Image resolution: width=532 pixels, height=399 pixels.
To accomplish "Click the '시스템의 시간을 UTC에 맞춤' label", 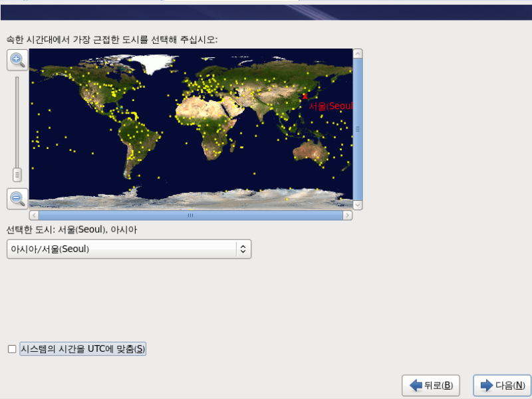I will 82,348.
